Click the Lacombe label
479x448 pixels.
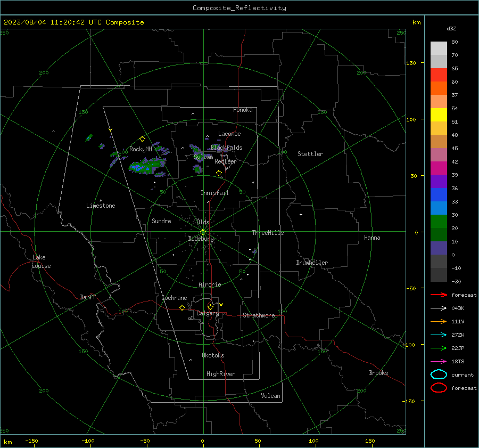(229, 134)
